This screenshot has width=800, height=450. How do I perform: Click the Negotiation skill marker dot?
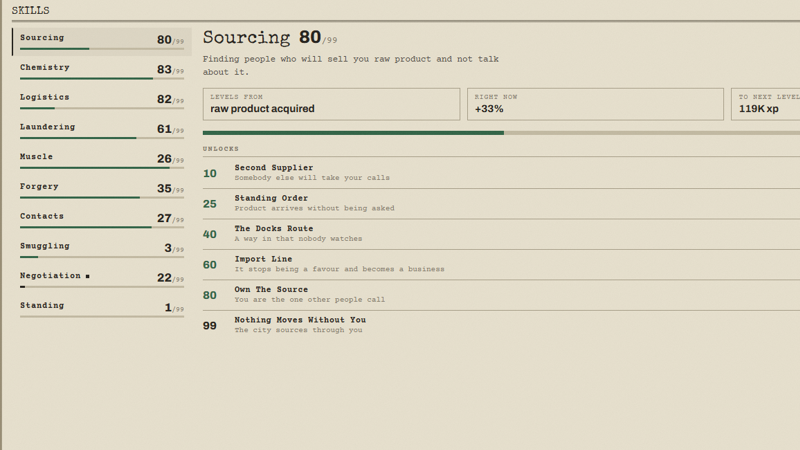pyautogui.click(x=88, y=276)
